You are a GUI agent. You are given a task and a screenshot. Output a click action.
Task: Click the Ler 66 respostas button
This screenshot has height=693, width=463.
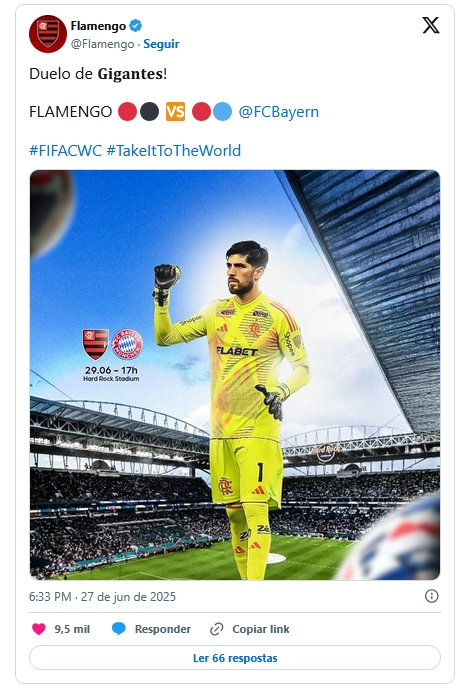235,658
